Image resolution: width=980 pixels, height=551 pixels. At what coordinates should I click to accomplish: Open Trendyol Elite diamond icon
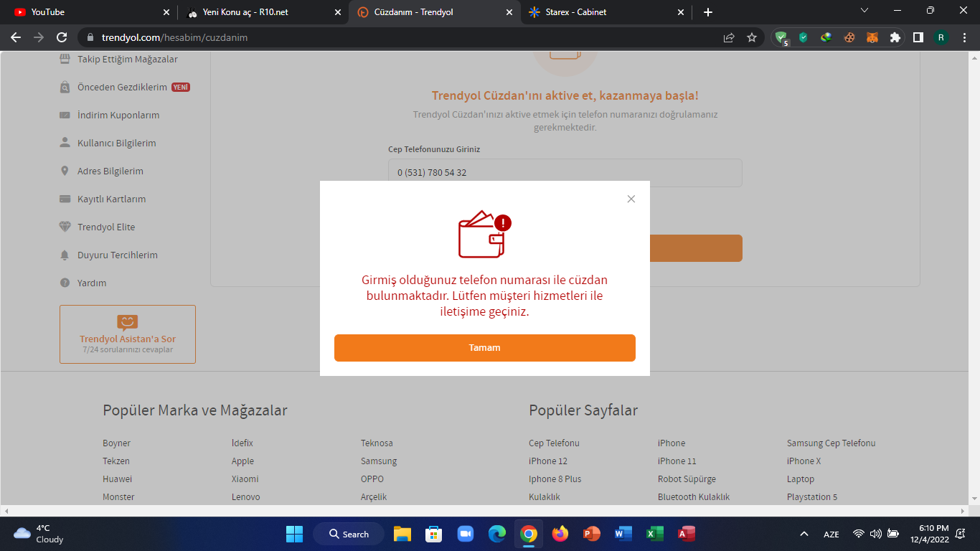[x=65, y=227]
